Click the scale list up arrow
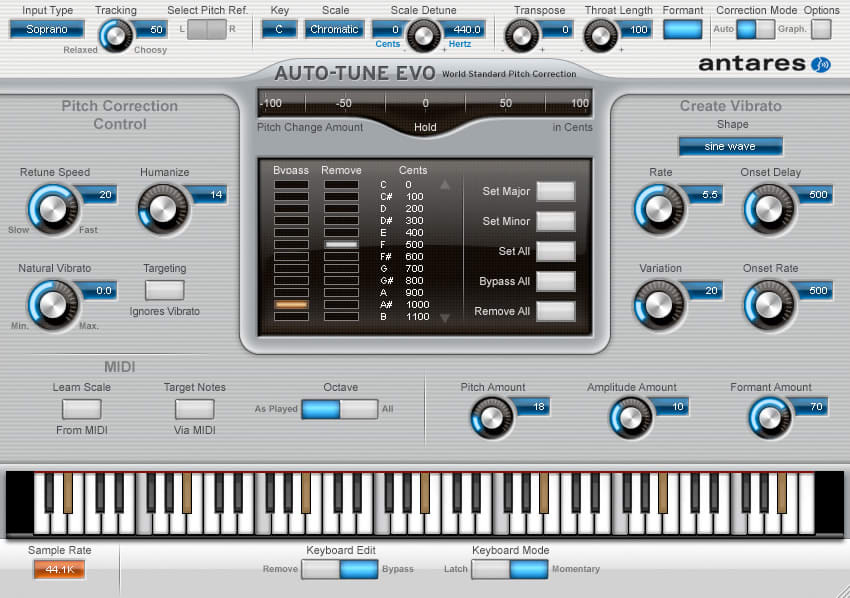850x598 pixels. click(x=445, y=185)
